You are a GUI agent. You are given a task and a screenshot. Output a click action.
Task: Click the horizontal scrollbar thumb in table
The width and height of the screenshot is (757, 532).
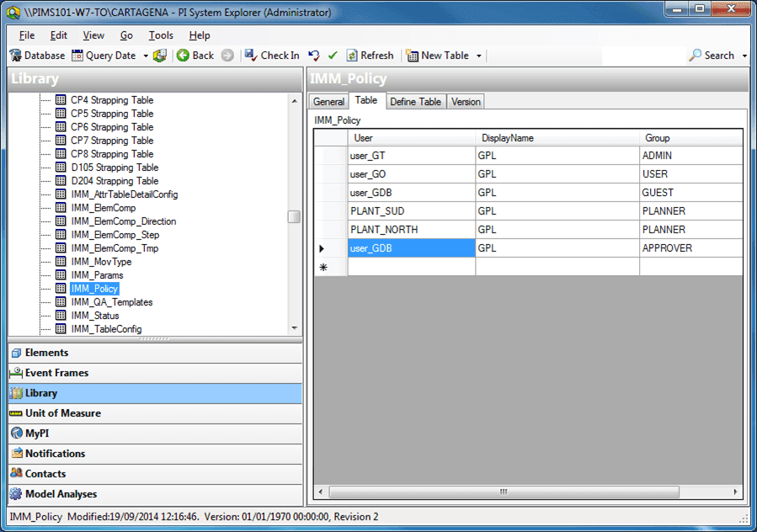[x=504, y=492]
